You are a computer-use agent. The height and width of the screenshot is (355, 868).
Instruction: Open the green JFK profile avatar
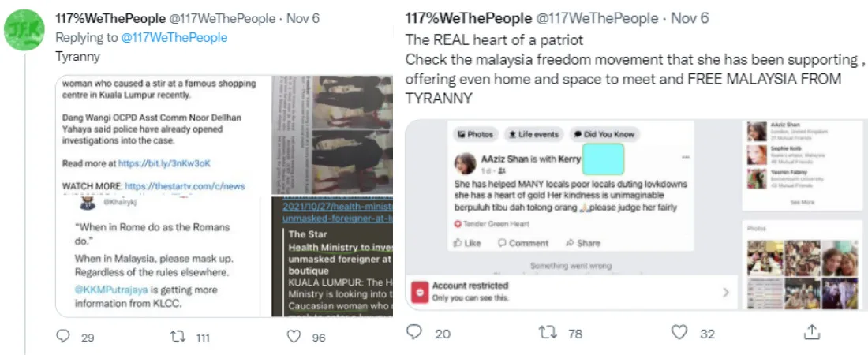[x=24, y=30]
